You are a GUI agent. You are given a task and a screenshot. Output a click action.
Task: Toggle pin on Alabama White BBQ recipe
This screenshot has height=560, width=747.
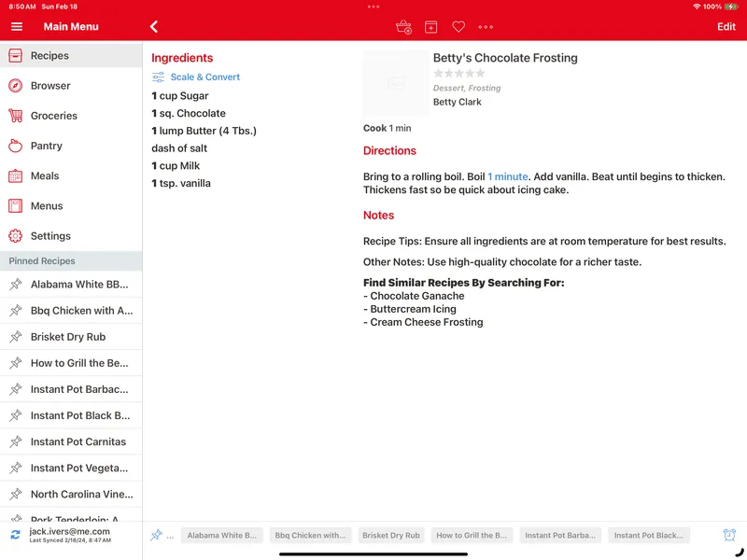click(x=17, y=284)
